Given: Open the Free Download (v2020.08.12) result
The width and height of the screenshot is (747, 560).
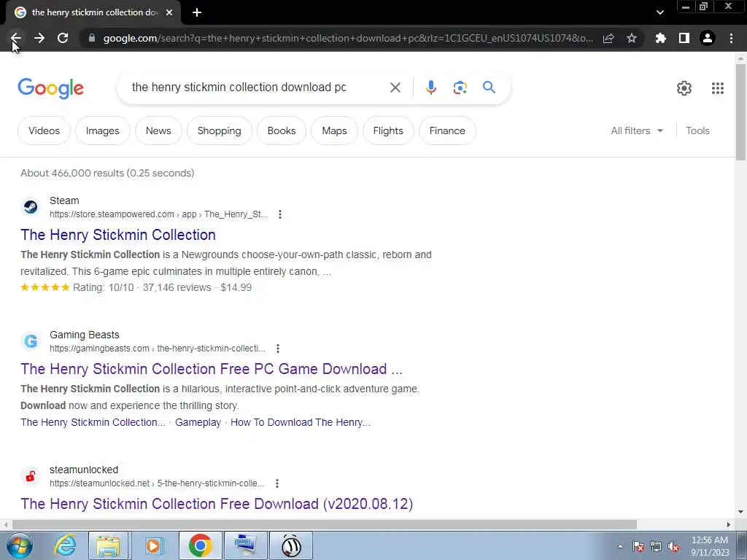Looking at the screenshot, I should click(217, 504).
